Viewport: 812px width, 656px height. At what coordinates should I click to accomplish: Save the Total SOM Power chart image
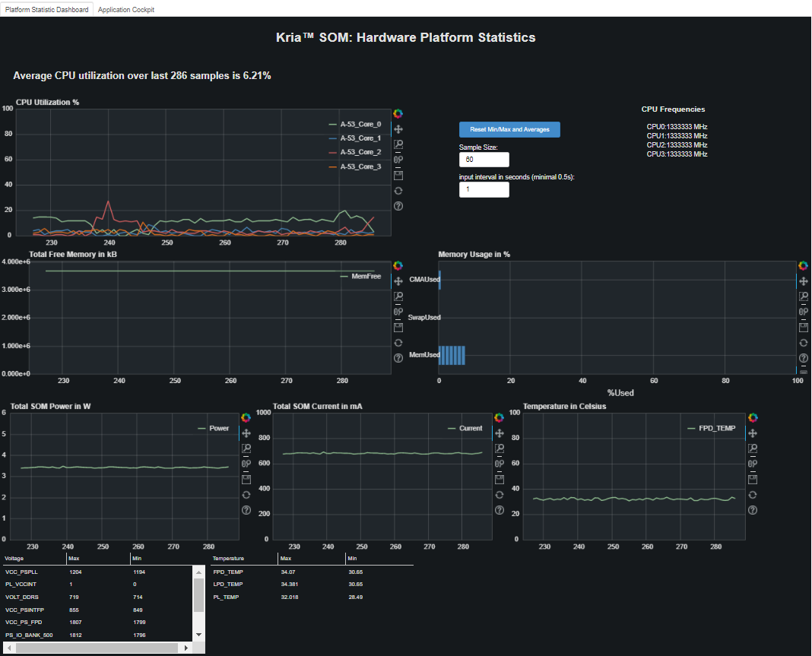tap(246, 480)
